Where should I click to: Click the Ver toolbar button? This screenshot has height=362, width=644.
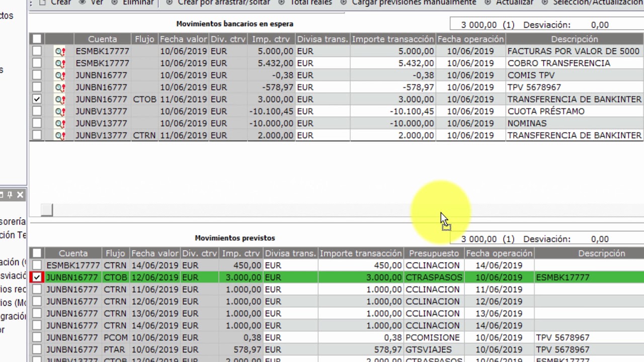(x=91, y=3)
